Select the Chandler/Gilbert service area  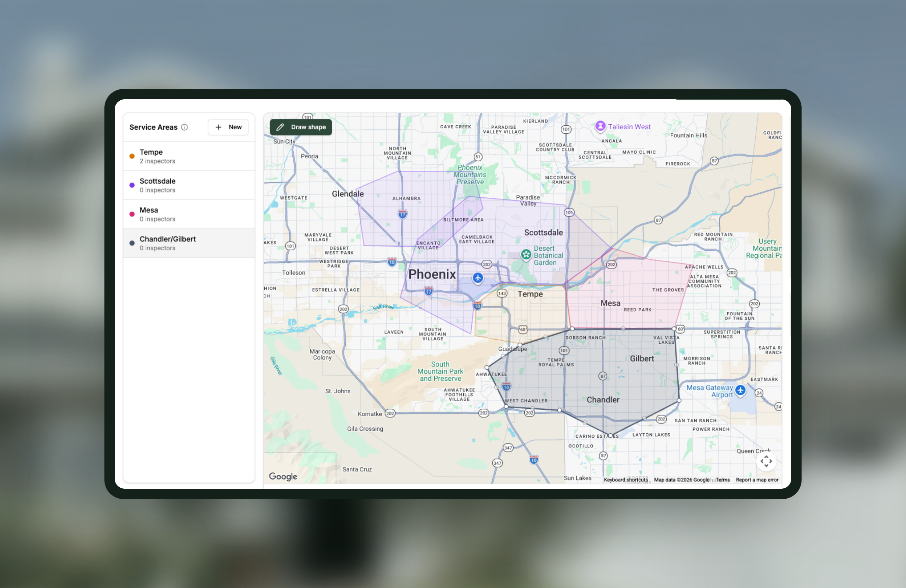point(189,243)
